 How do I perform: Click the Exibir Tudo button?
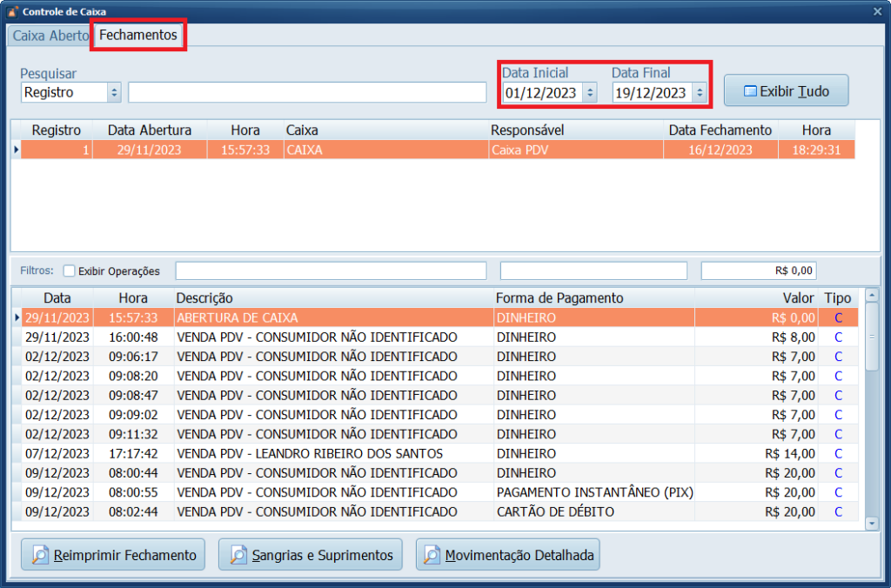click(x=786, y=90)
